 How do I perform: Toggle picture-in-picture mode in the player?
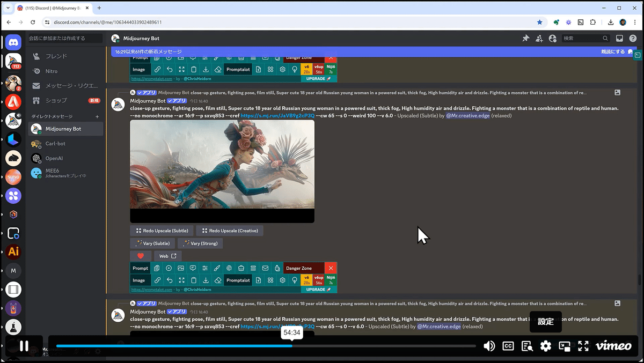(x=565, y=346)
